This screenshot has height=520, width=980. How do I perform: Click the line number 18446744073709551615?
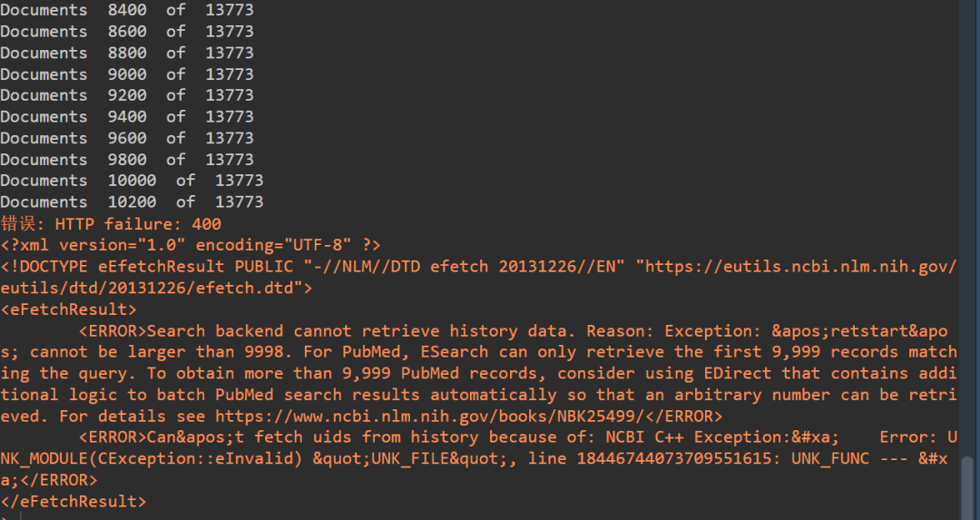coord(673,459)
